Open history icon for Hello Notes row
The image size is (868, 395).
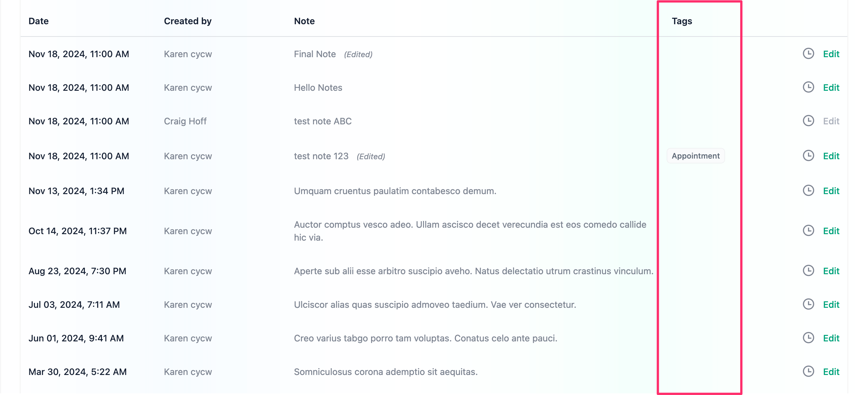click(808, 88)
